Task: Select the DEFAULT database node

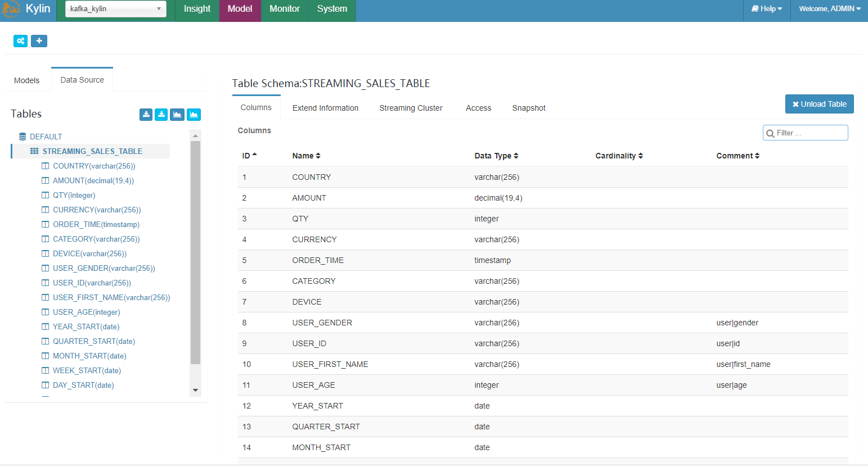Action: point(46,137)
